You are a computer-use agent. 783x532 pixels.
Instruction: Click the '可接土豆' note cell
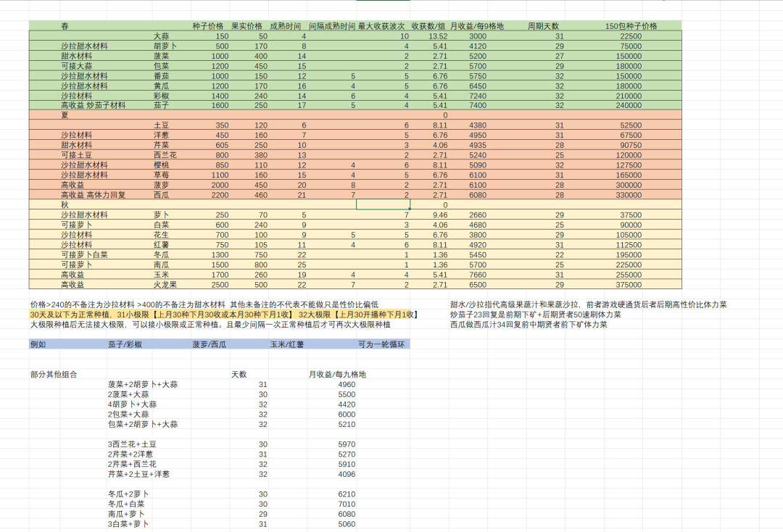tap(76, 155)
